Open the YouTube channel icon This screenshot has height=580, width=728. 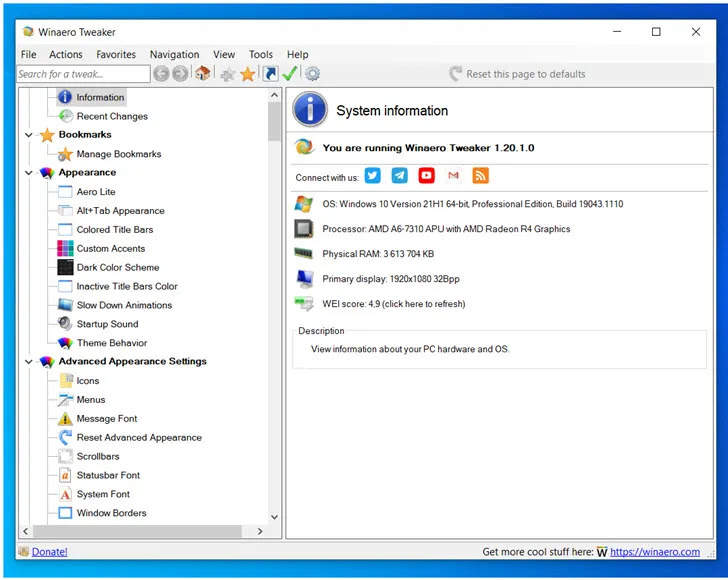pos(426,176)
